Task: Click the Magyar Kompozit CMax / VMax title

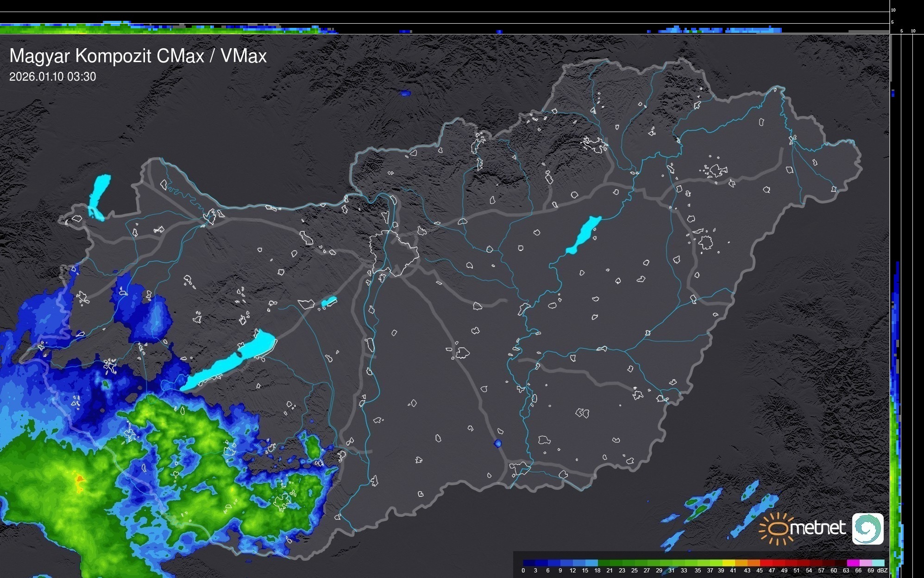Action: click(x=138, y=56)
